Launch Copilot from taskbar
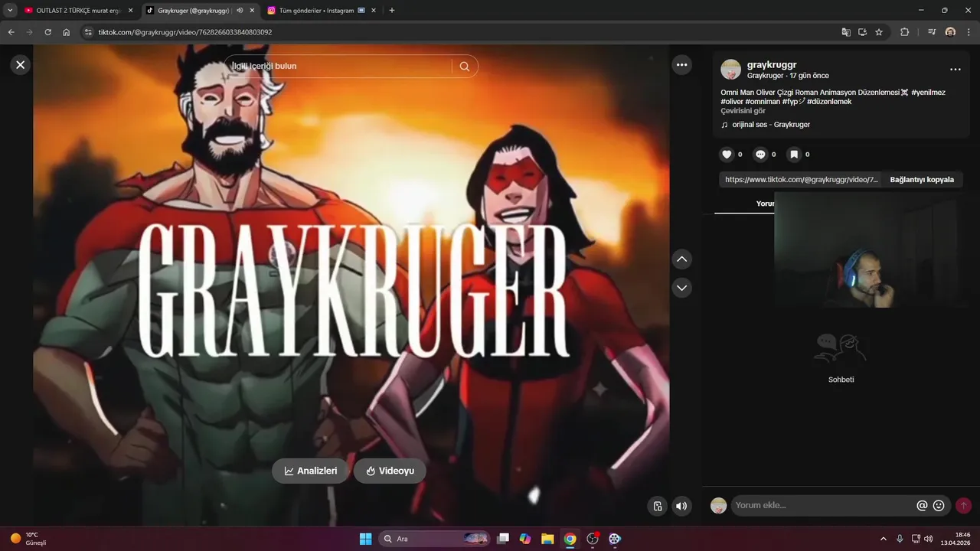The image size is (980, 551). pyautogui.click(x=525, y=539)
